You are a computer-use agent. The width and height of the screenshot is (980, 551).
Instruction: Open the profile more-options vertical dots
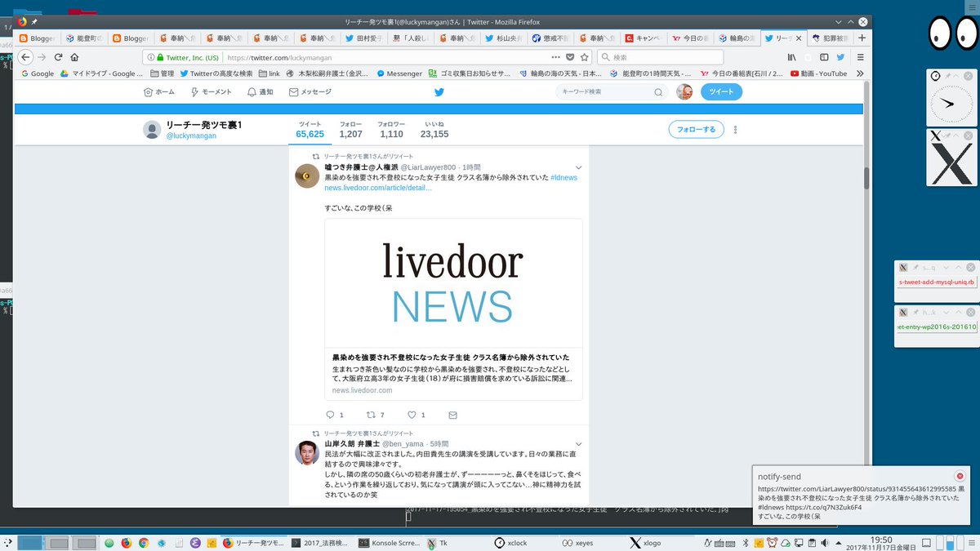tap(736, 129)
